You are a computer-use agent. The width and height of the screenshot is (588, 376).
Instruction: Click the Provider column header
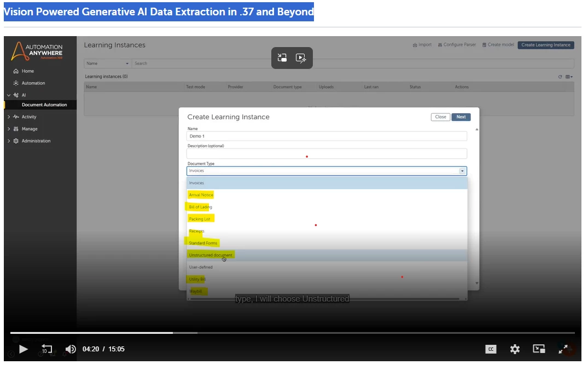[236, 86]
